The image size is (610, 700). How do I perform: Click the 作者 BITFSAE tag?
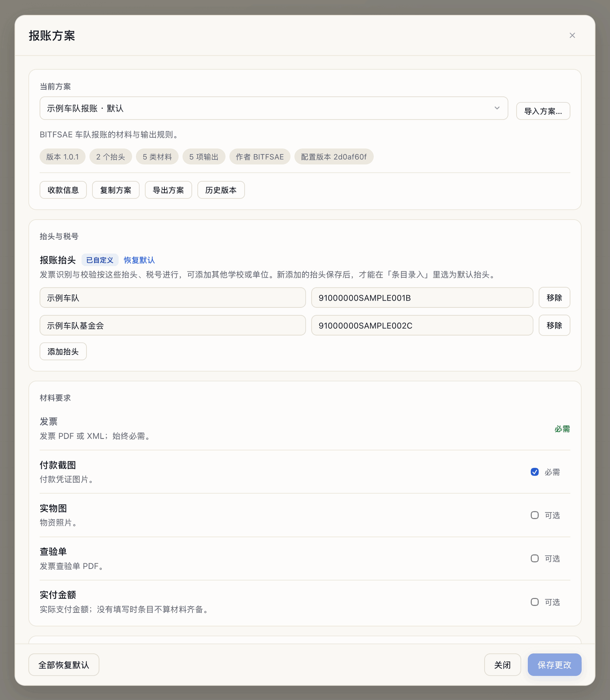click(260, 157)
